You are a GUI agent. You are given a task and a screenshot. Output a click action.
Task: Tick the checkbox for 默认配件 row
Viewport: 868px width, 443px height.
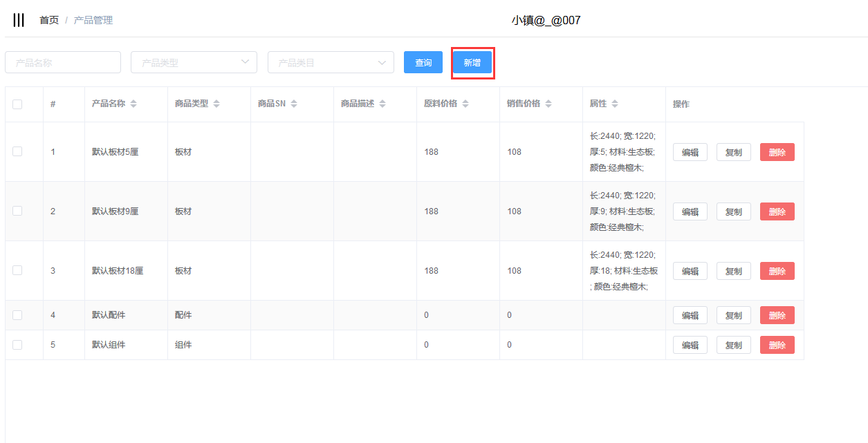pyautogui.click(x=17, y=315)
